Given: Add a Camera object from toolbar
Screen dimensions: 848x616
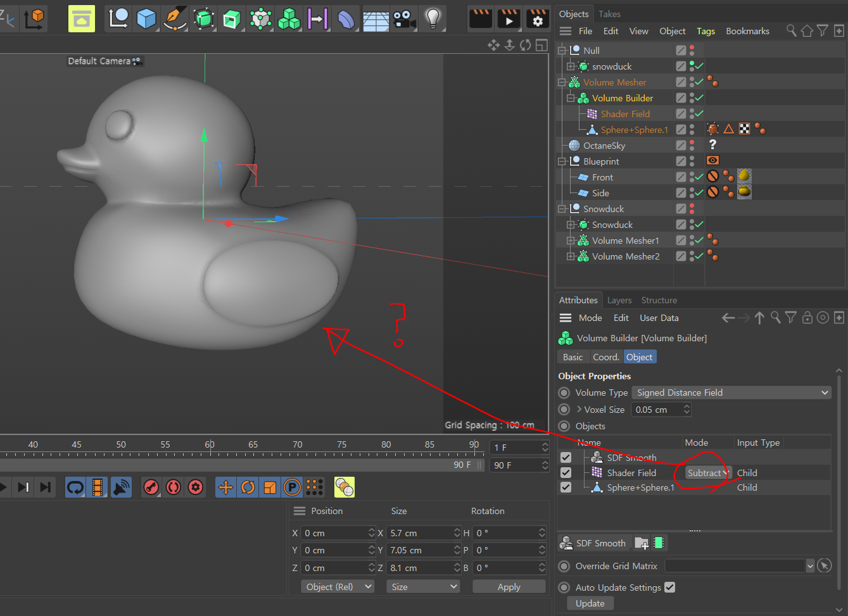Looking at the screenshot, I should [x=404, y=19].
